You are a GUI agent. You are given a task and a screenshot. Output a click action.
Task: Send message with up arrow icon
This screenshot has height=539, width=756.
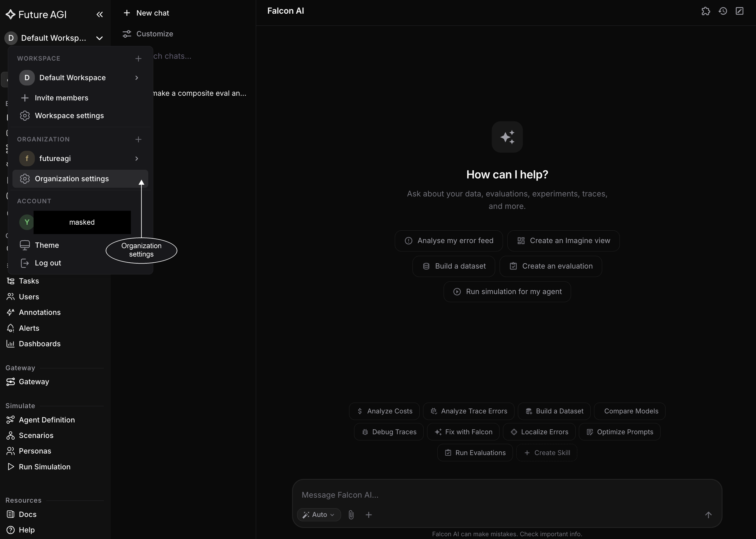pyautogui.click(x=708, y=515)
